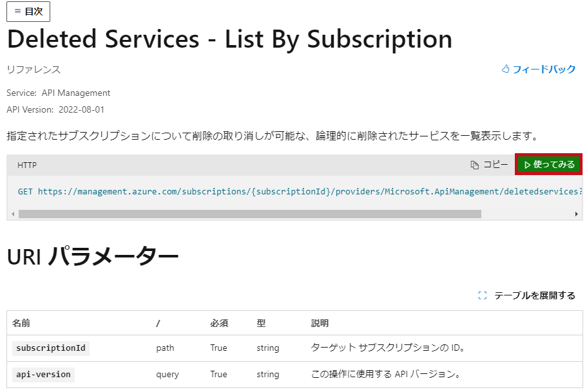
Task: Click the thumbs-up icon next to フィードバック
Action: [506, 69]
